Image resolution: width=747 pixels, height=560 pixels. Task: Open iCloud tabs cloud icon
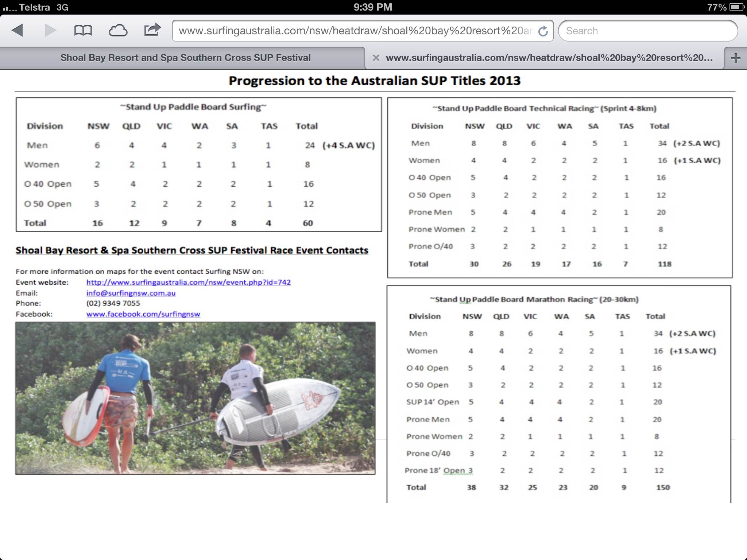click(x=118, y=31)
